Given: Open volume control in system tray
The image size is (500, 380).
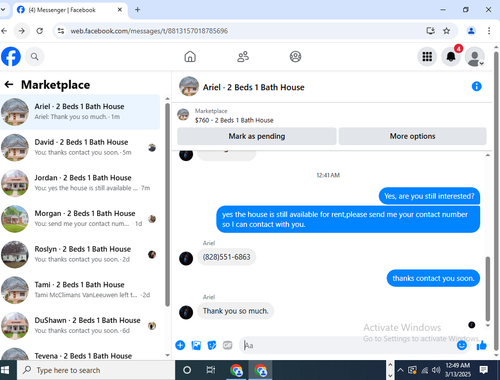Looking at the screenshot, I should 436,370.
